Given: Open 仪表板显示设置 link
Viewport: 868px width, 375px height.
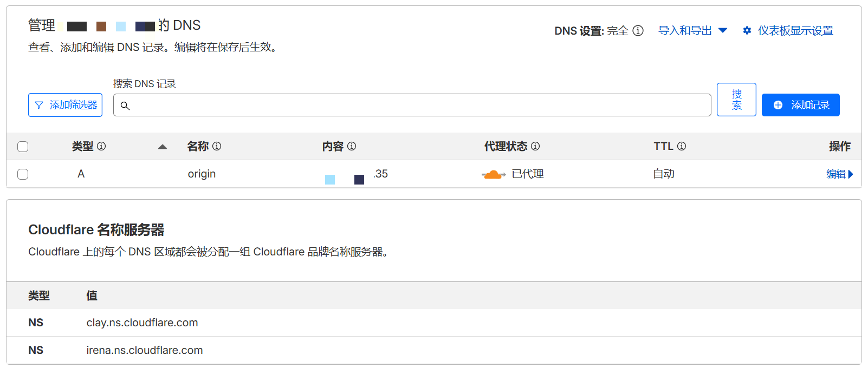Looking at the screenshot, I should click(795, 31).
